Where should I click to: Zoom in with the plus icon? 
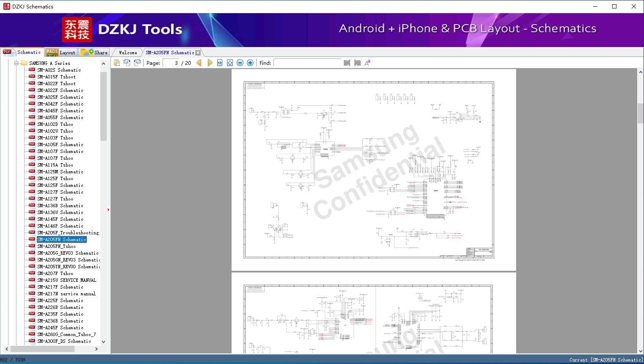point(250,63)
